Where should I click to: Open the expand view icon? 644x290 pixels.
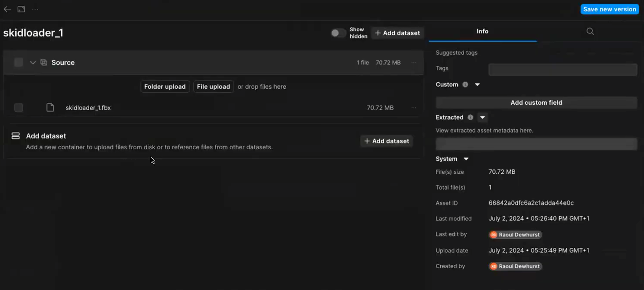[x=21, y=9]
